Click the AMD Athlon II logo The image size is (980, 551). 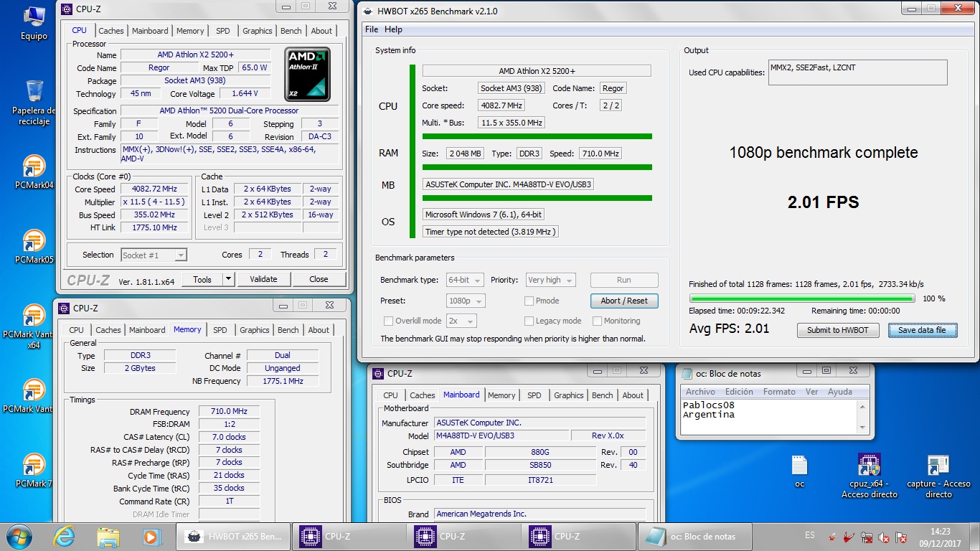307,75
